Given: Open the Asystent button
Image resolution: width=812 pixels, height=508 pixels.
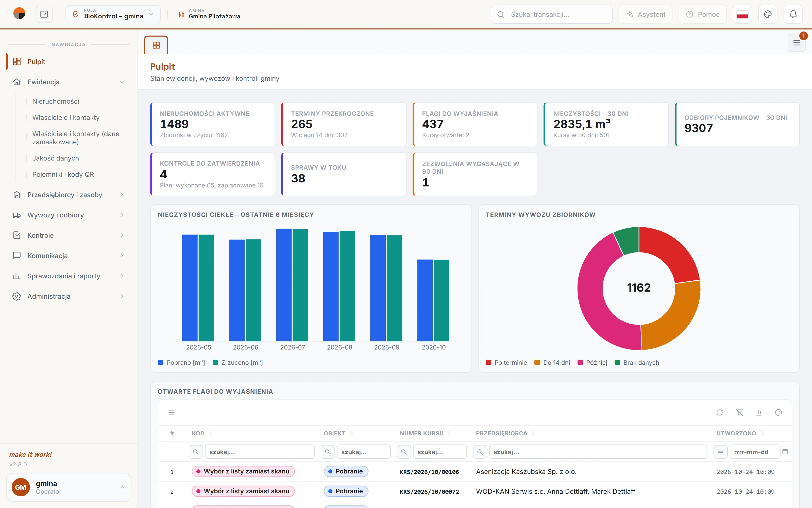Looking at the screenshot, I should coord(646,14).
